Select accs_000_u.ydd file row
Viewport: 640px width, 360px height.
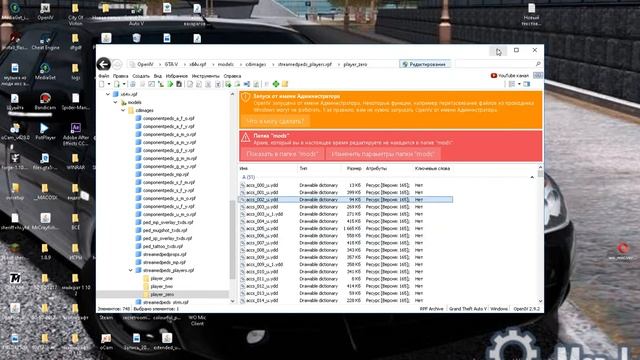(345, 185)
